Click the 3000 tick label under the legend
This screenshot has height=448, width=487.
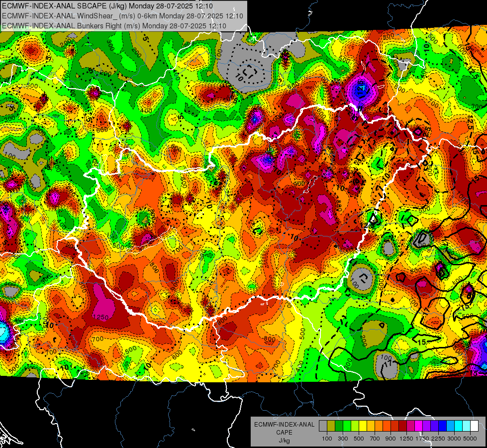[454, 439]
